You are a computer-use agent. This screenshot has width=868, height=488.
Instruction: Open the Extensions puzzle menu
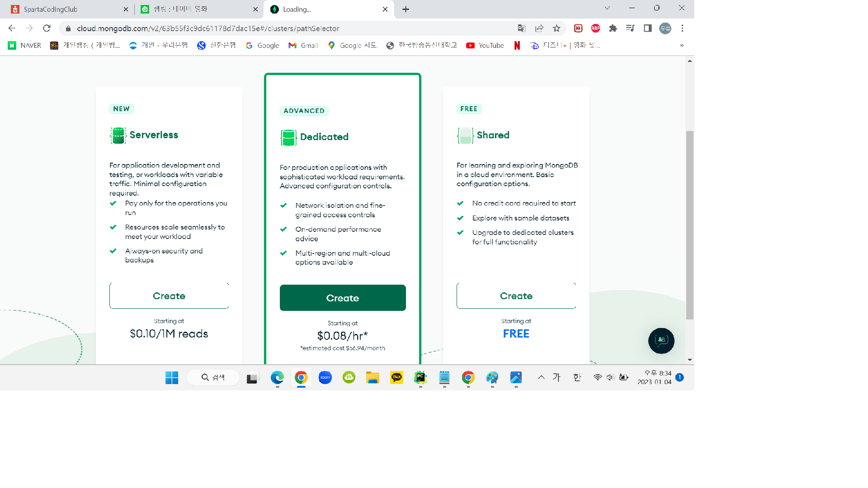tap(613, 28)
